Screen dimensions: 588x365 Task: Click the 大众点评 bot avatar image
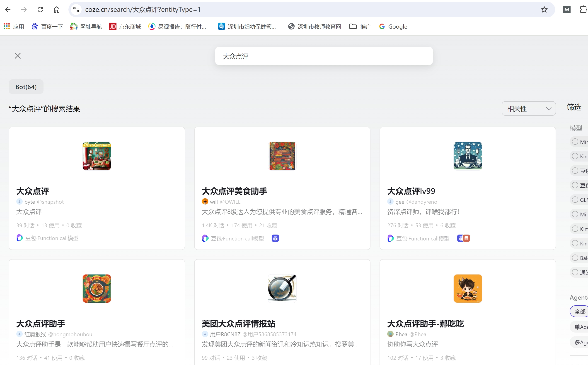97,156
